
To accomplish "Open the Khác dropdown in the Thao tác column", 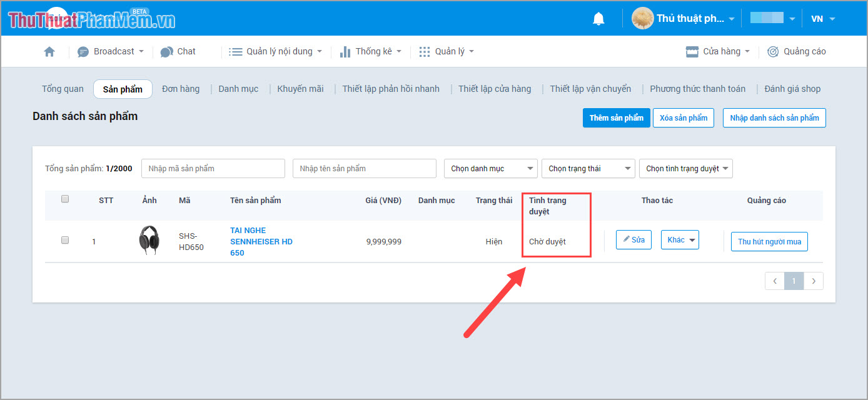I will [680, 239].
